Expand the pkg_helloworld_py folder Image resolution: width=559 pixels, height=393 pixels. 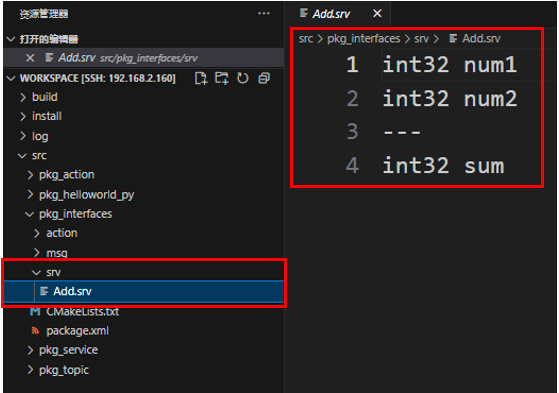tap(30, 194)
